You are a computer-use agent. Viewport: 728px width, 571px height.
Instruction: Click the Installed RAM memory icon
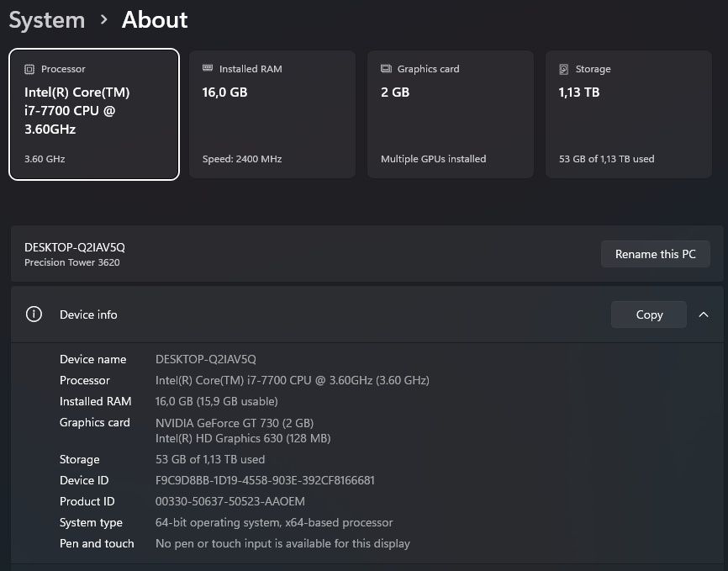pyautogui.click(x=208, y=68)
